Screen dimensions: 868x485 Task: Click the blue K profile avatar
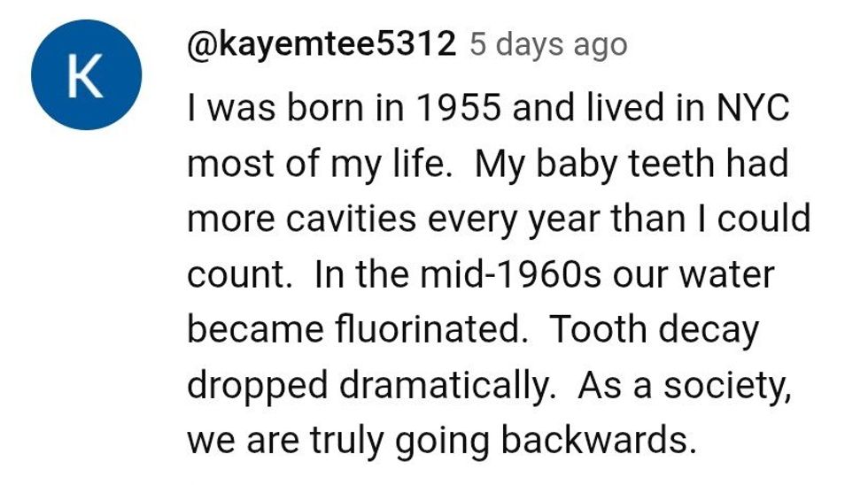tap(85, 76)
